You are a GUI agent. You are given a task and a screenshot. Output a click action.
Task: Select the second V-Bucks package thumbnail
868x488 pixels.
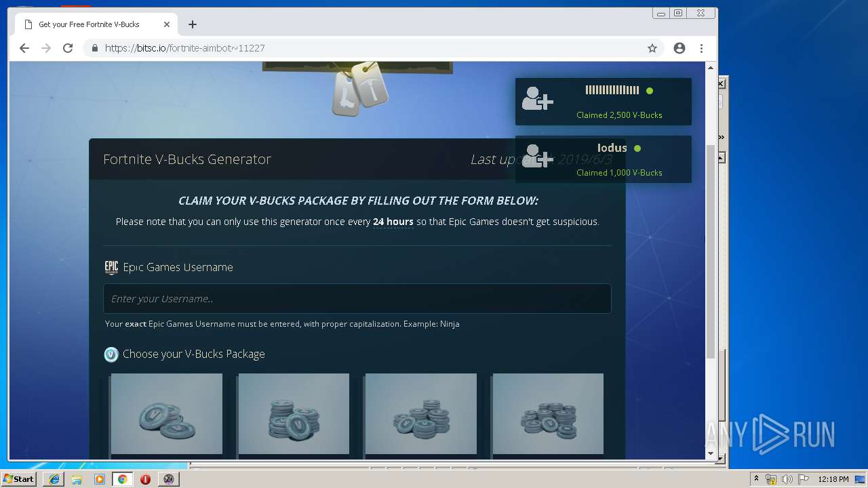[x=294, y=413]
